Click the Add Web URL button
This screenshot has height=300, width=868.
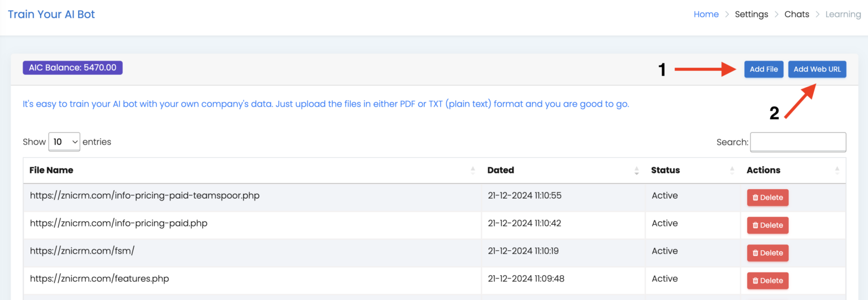(x=817, y=69)
